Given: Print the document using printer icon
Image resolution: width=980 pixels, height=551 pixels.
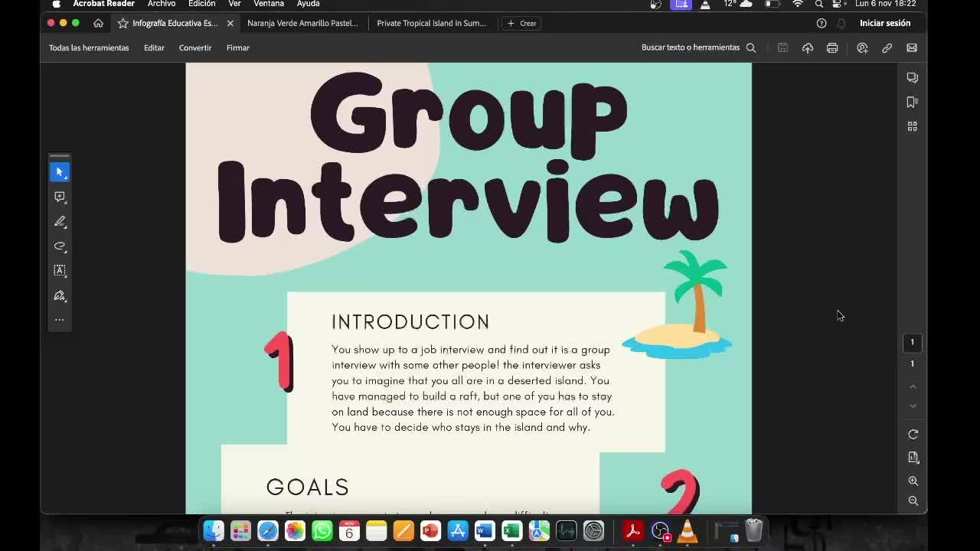Looking at the screenshot, I should 832,47.
